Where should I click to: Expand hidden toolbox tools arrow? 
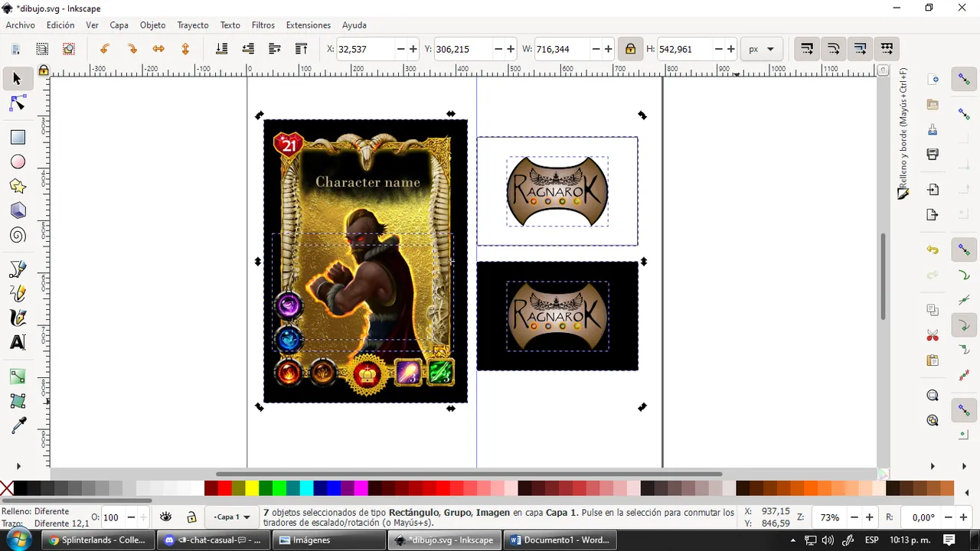point(18,466)
